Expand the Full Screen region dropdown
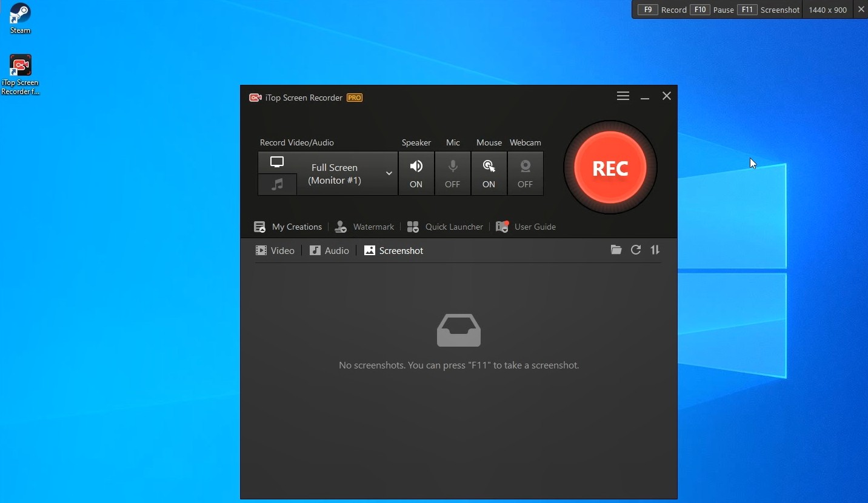The image size is (868, 503). (x=389, y=173)
